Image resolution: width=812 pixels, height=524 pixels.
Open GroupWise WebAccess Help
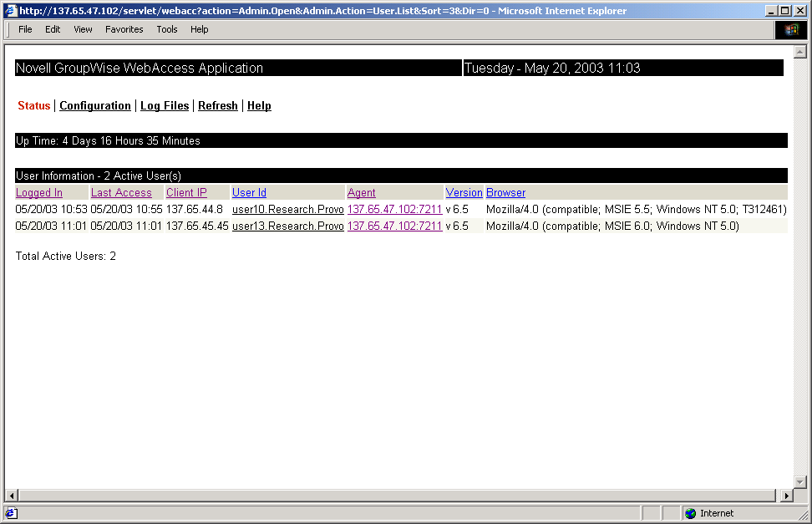tap(259, 105)
